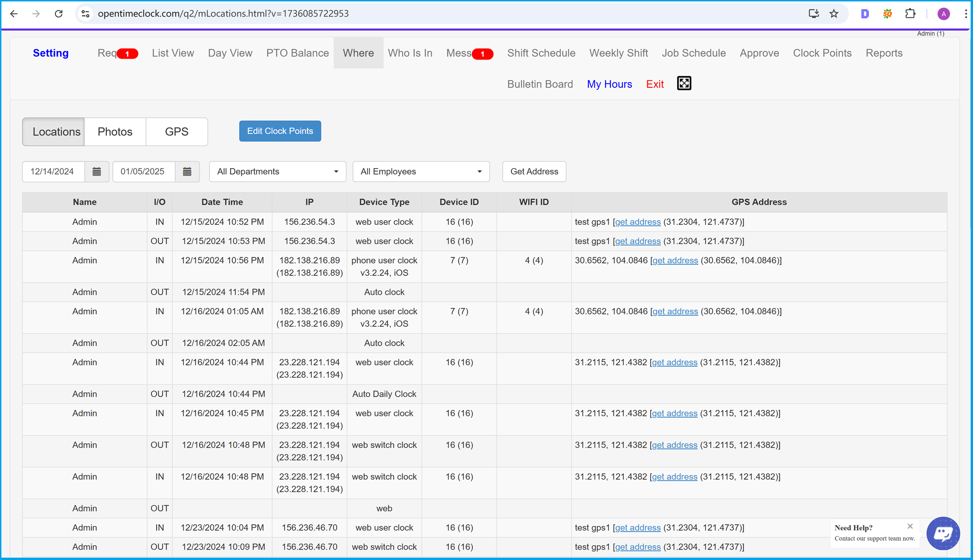The width and height of the screenshot is (973, 560).
Task: Click the calendar icon next to end date
Action: (188, 171)
